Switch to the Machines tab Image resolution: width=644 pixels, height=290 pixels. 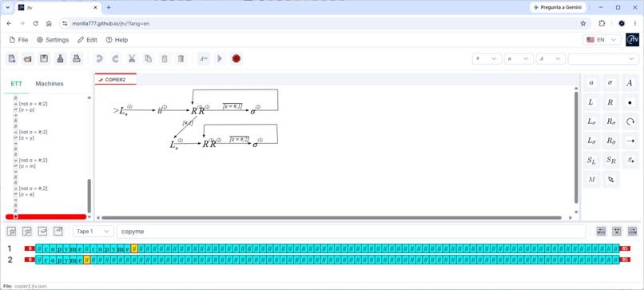tap(50, 83)
